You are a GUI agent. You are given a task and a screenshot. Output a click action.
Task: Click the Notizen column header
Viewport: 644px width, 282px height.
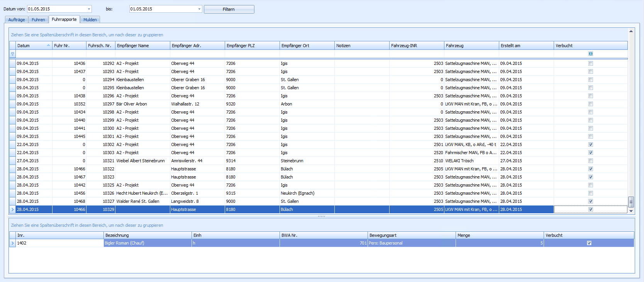click(362, 46)
